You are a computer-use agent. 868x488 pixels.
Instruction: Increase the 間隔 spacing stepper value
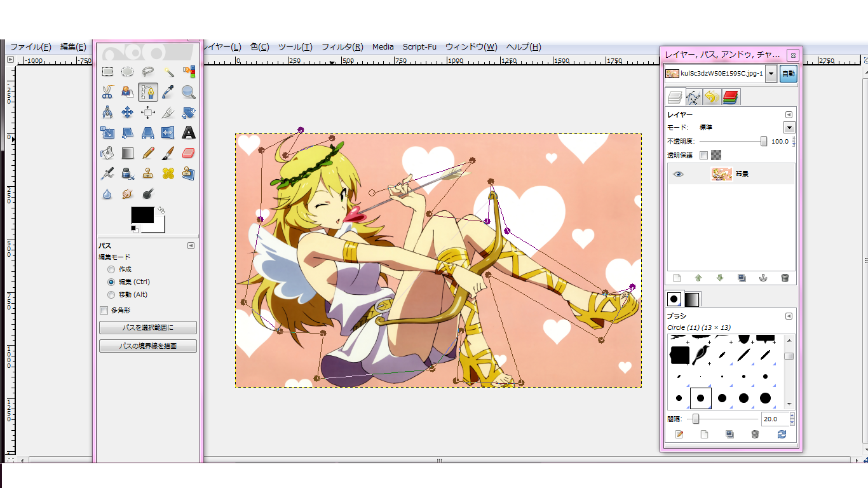[x=792, y=416]
